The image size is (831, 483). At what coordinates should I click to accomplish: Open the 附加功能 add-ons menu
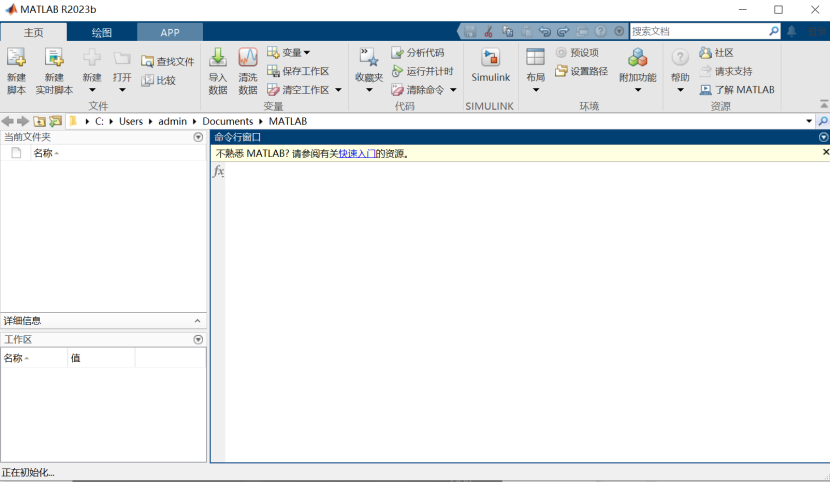click(638, 71)
